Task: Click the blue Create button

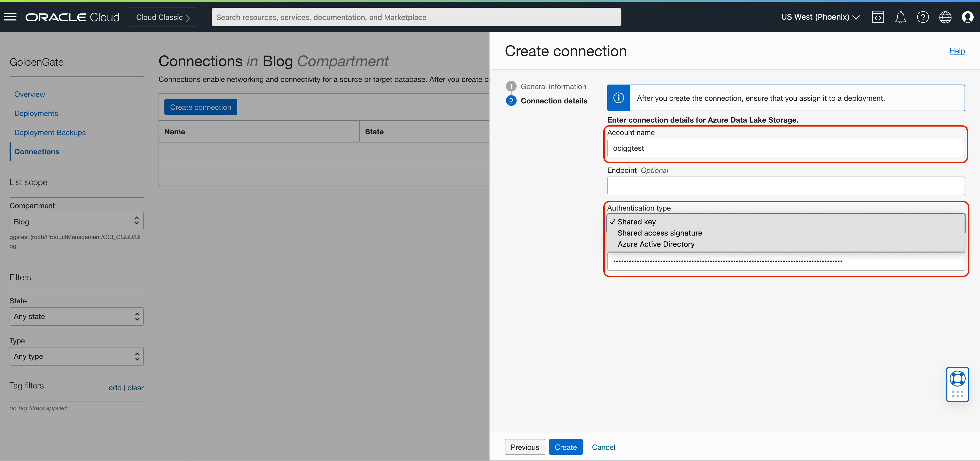Action: click(565, 447)
